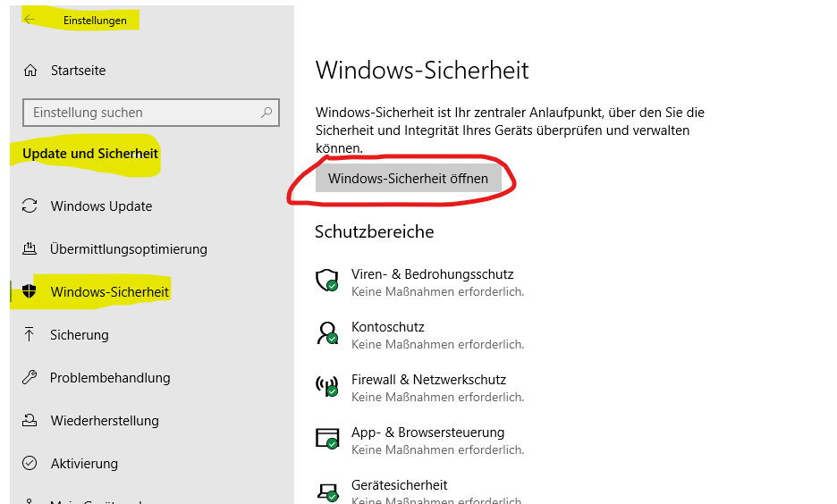The image size is (837, 504).
Task: Click the Gerätesicherheit laptop icon
Action: (326, 491)
